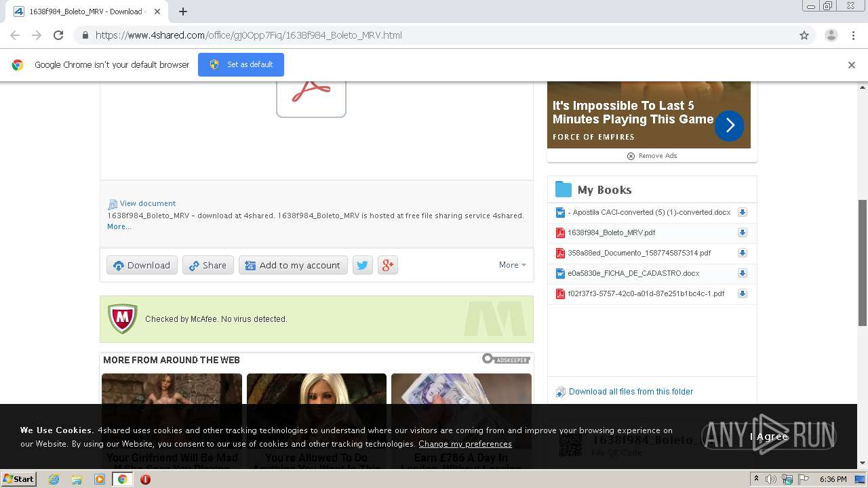Open the My Books folder icon
This screenshot has width=868, height=488.
(x=563, y=189)
